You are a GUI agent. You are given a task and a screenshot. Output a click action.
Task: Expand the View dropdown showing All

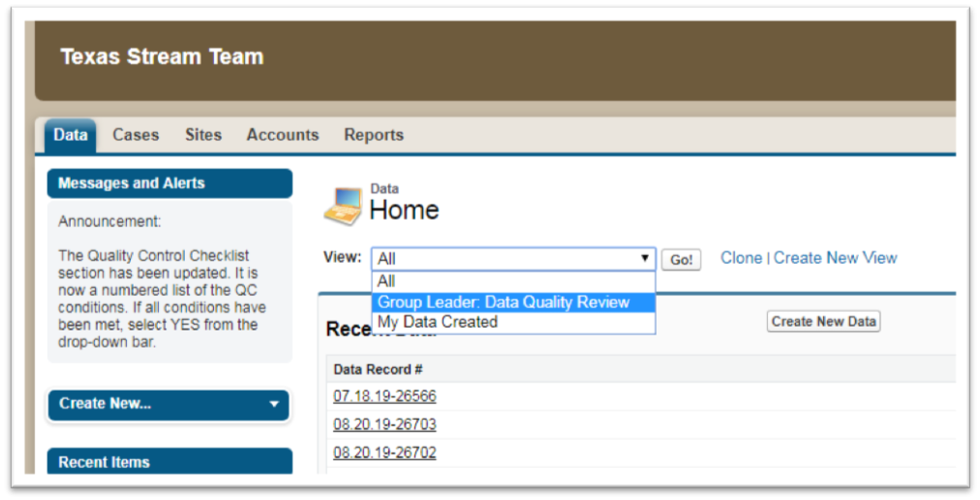pos(513,259)
